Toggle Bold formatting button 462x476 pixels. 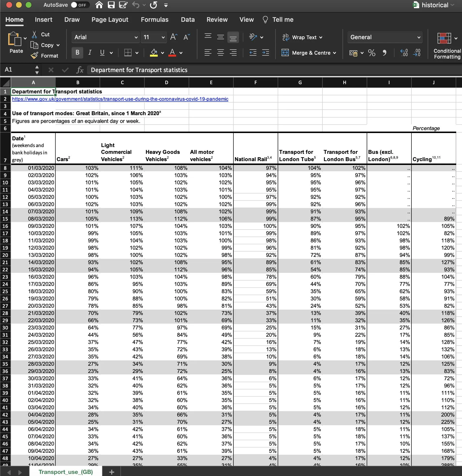click(x=77, y=53)
